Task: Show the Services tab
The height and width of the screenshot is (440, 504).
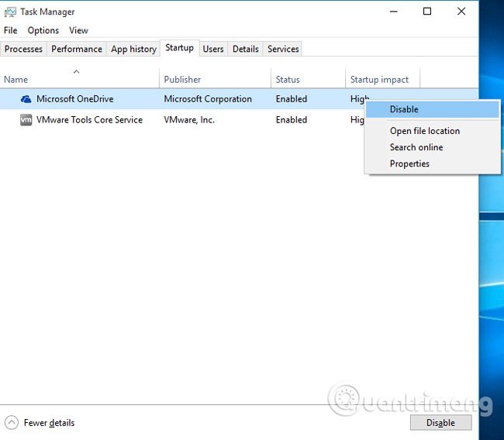Action: coord(283,49)
